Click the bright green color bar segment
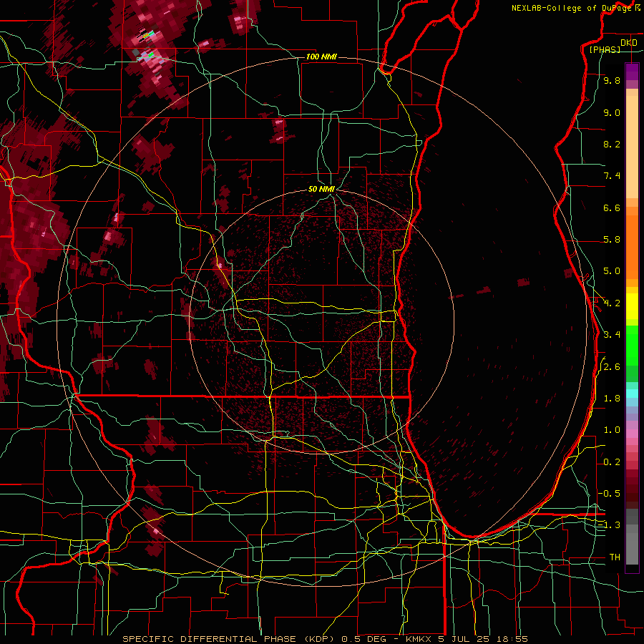 [x=632, y=346]
